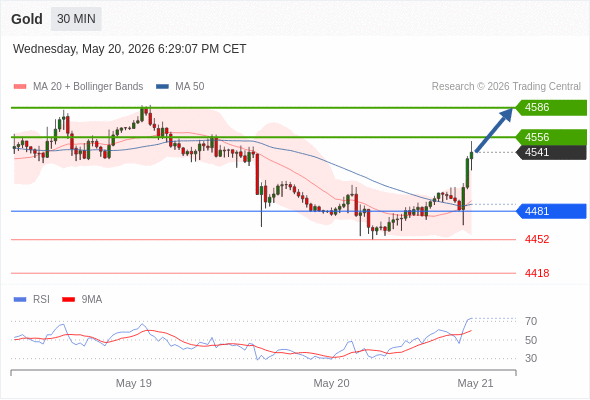Screen dimensions: 590x400
Task: Click the Gold chart title
Action: click(27, 19)
